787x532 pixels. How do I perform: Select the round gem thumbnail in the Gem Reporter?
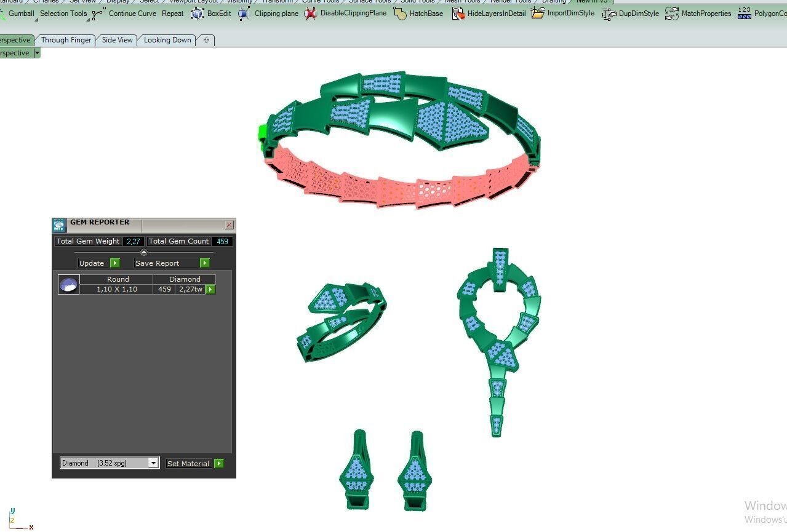click(68, 285)
